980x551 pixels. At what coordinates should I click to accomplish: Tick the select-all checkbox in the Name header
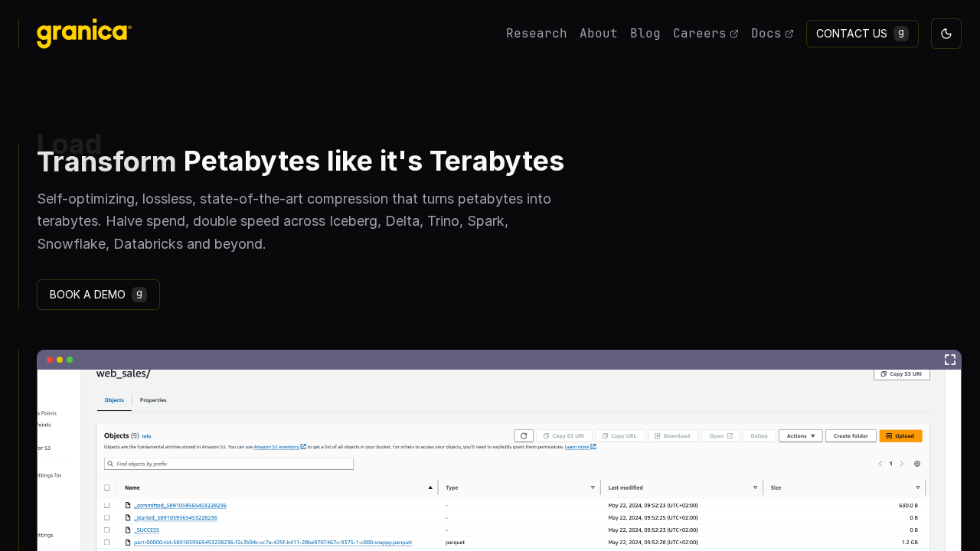click(107, 487)
